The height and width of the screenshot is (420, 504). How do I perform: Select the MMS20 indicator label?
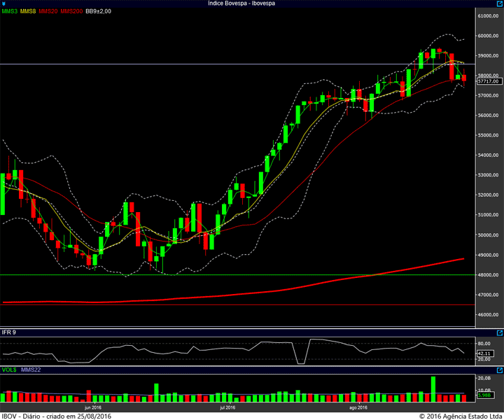pos(48,11)
